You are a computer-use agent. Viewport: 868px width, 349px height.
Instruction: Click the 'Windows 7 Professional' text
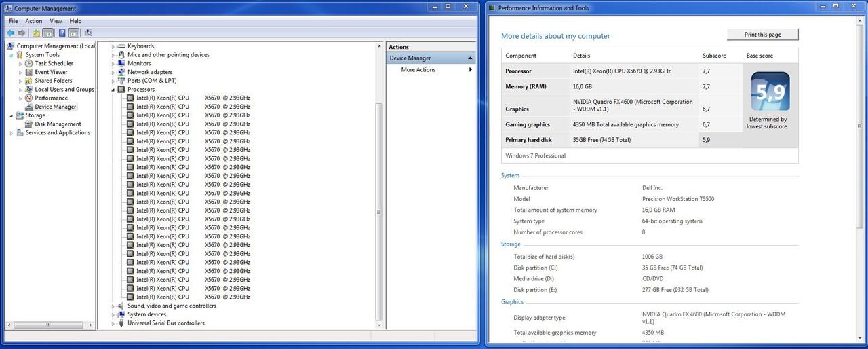coord(536,155)
